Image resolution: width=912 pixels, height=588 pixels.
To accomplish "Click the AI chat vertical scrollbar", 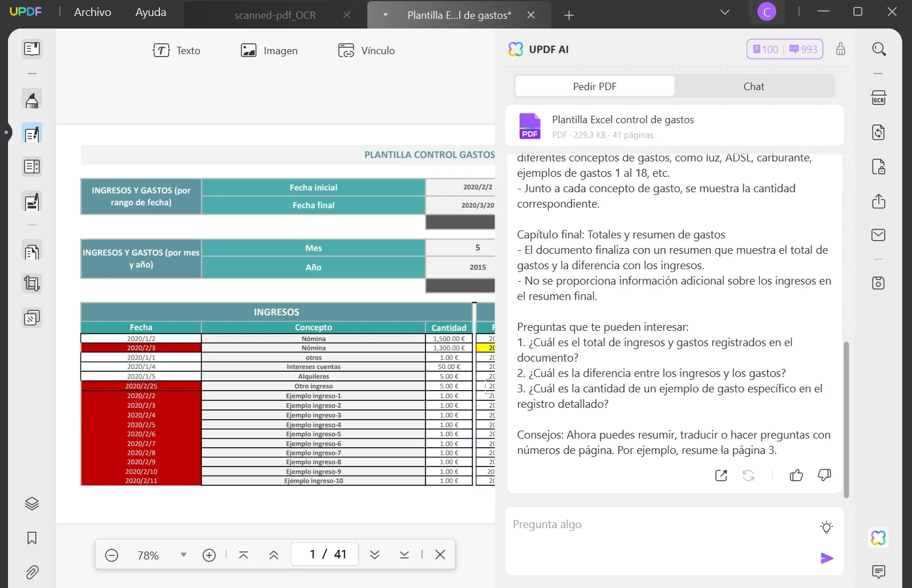I will coord(846,419).
